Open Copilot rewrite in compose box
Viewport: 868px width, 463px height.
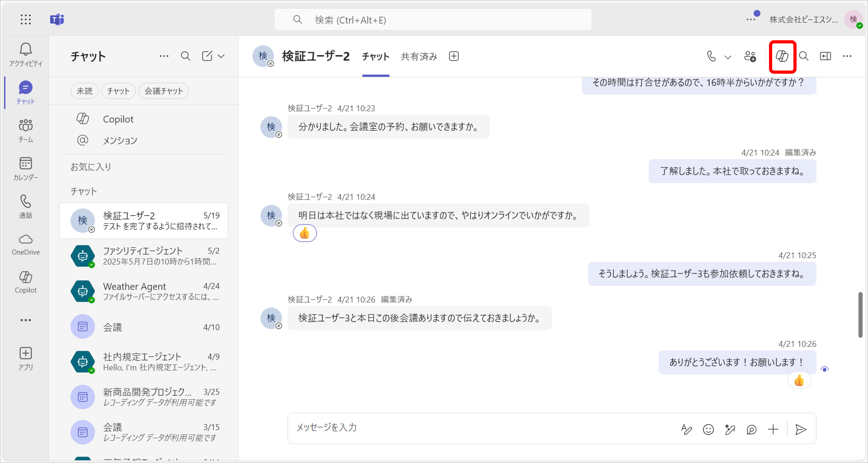point(730,429)
